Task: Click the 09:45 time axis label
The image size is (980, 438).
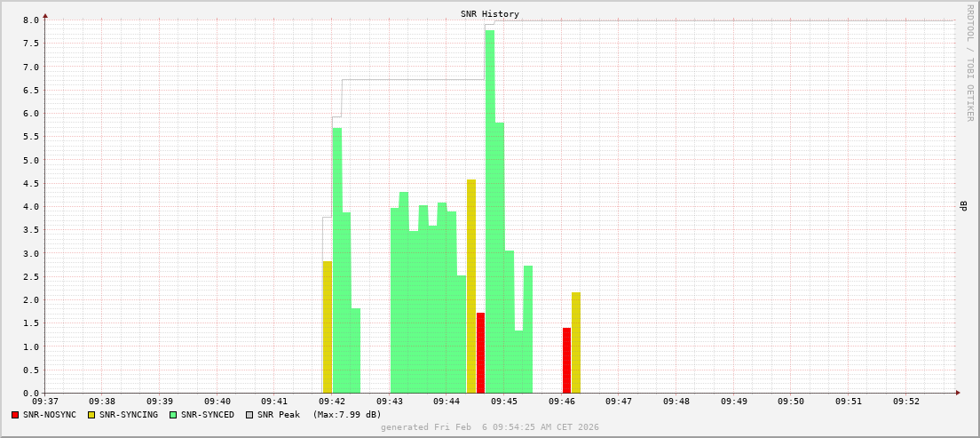Action: (x=503, y=402)
